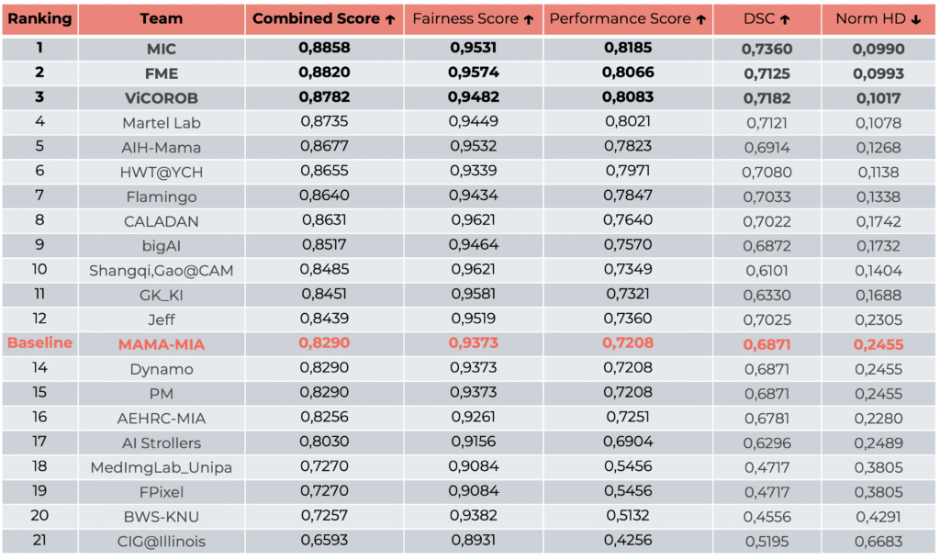Click the BWS-KNU team name
Viewport: 940px width, 560px height.
tap(162, 517)
